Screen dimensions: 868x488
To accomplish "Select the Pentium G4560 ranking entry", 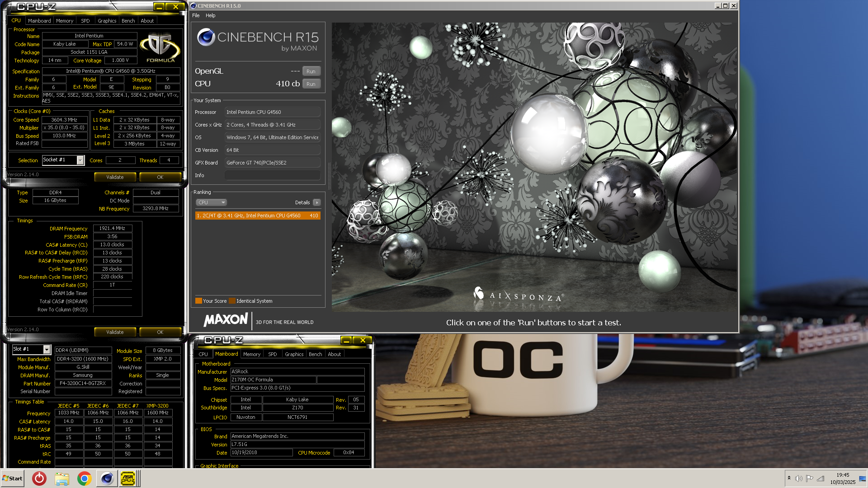I will point(258,216).
